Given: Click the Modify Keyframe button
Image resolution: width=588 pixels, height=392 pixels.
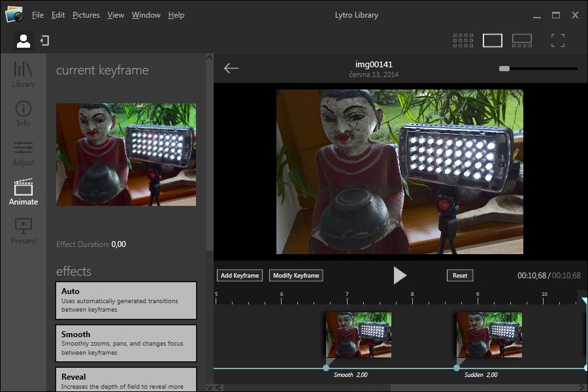Looking at the screenshot, I should (x=296, y=276).
